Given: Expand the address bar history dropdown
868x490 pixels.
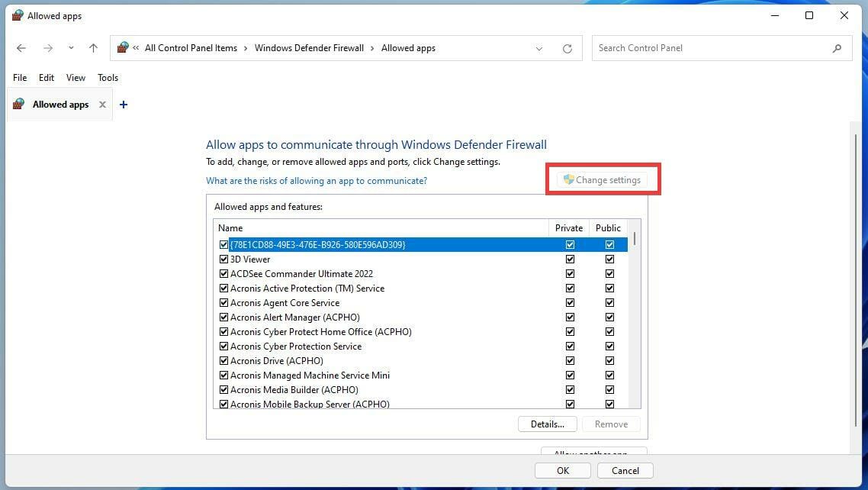Looking at the screenshot, I should (x=539, y=49).
